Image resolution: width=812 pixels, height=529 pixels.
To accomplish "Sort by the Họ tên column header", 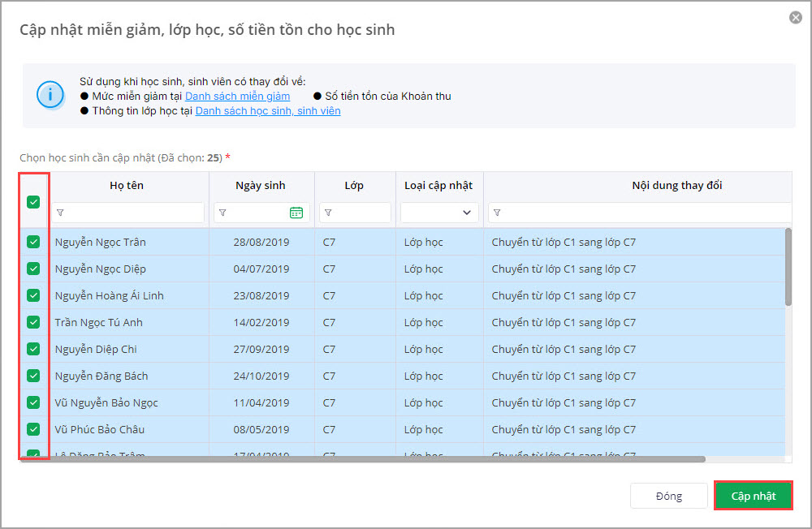I will [x=127, y=185].
